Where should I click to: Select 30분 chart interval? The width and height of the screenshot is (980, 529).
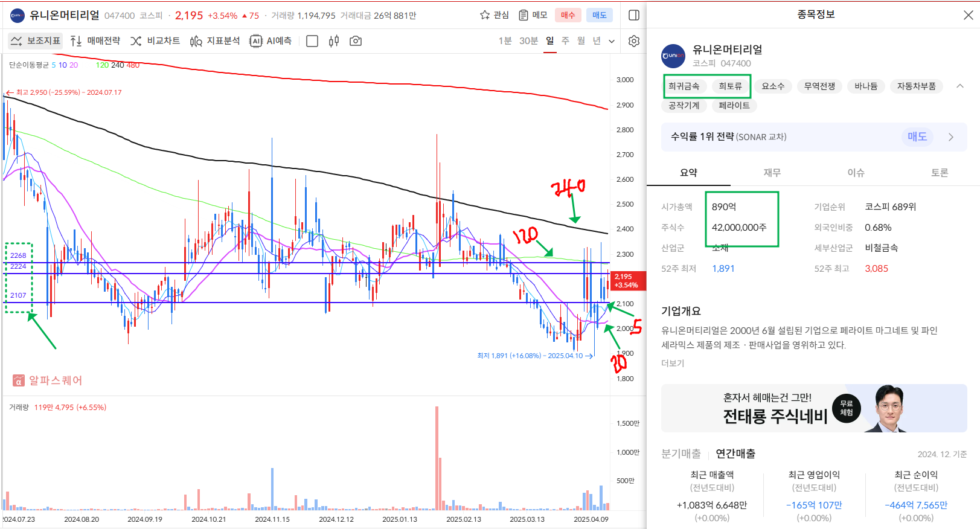[x=528, y=40]
